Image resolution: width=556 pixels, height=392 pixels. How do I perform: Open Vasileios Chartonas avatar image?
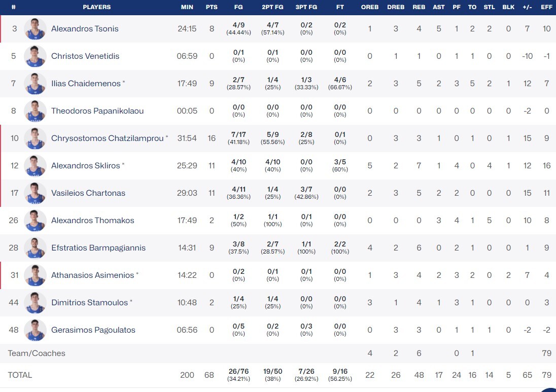[x=35, y=193]
